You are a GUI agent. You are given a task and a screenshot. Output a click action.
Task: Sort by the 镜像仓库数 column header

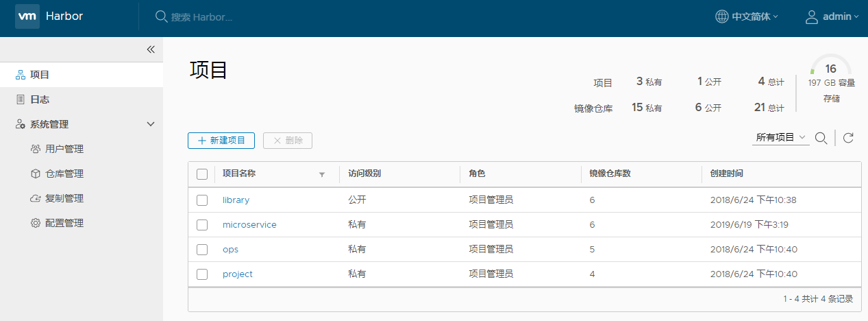pos(610,174)
